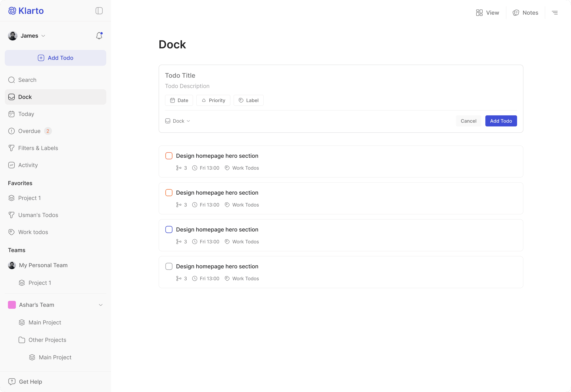Viewport: 571px width, 392px height.
Task: Click into the Todo Title input field
Action: click(180, 75)
